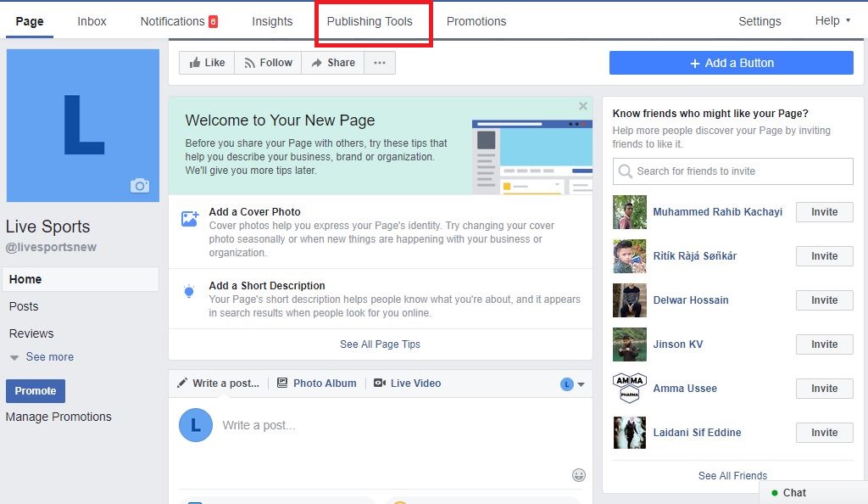Open Manage Promotions link

(58, 417)
